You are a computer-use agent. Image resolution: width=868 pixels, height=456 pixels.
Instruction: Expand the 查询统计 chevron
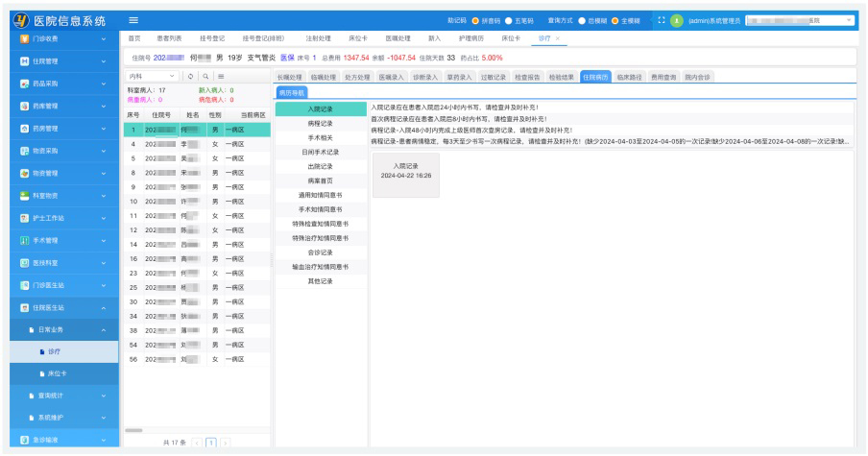tap(104, 396)
